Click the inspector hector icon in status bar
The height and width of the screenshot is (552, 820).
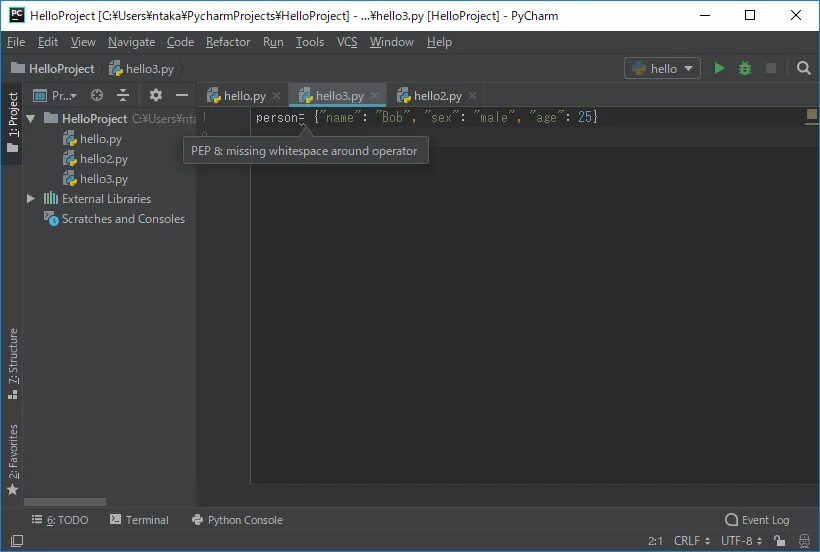point(804,540)
